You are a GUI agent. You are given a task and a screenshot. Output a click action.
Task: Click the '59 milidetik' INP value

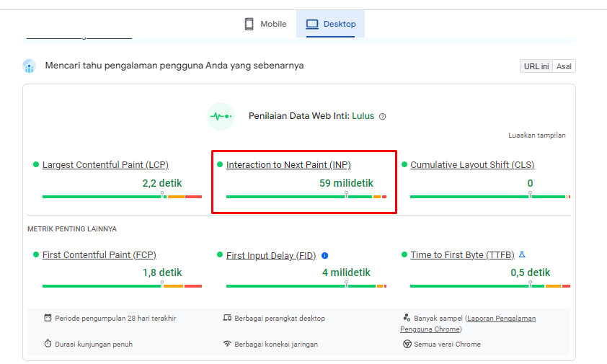(346, 183)
